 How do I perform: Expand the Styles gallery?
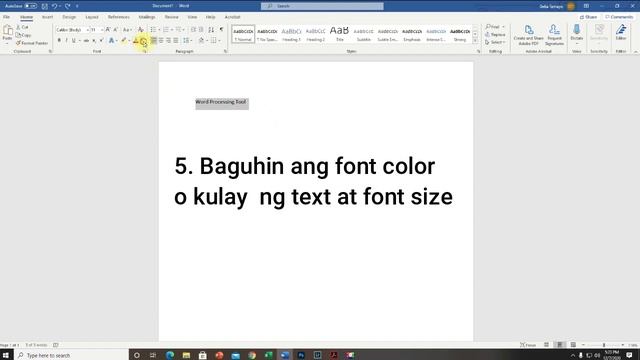(x=476, y=41)
